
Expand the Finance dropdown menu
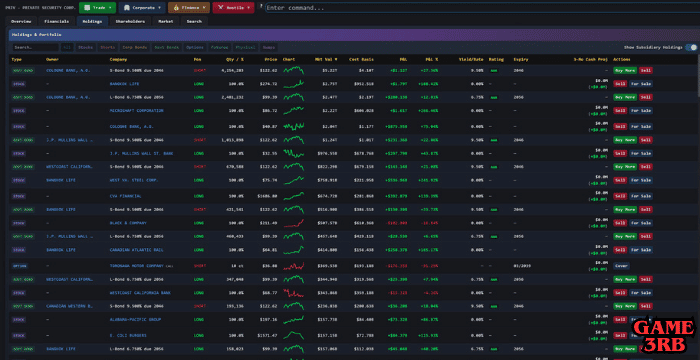point(189,8)
